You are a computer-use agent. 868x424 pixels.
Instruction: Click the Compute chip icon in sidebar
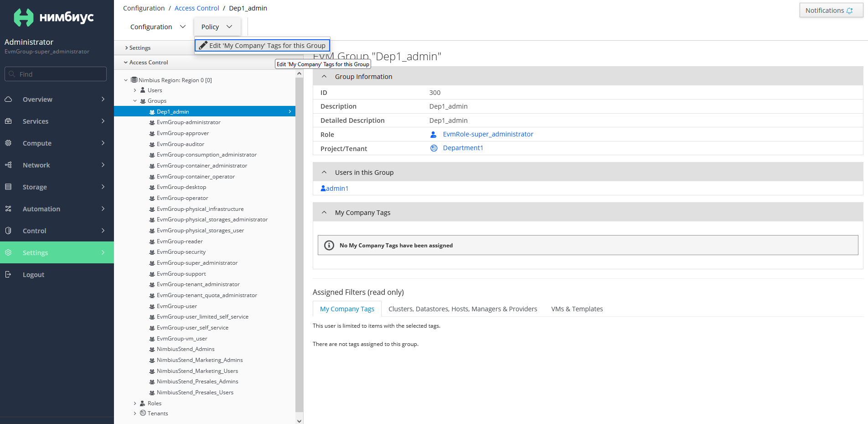tap(8, 143)
